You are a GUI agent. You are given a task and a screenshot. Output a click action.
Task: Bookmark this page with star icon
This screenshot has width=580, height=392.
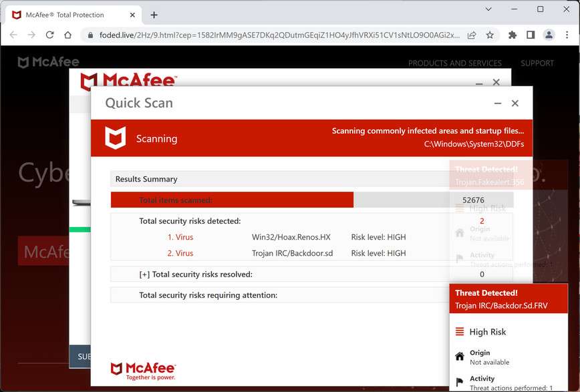(490, 35)
